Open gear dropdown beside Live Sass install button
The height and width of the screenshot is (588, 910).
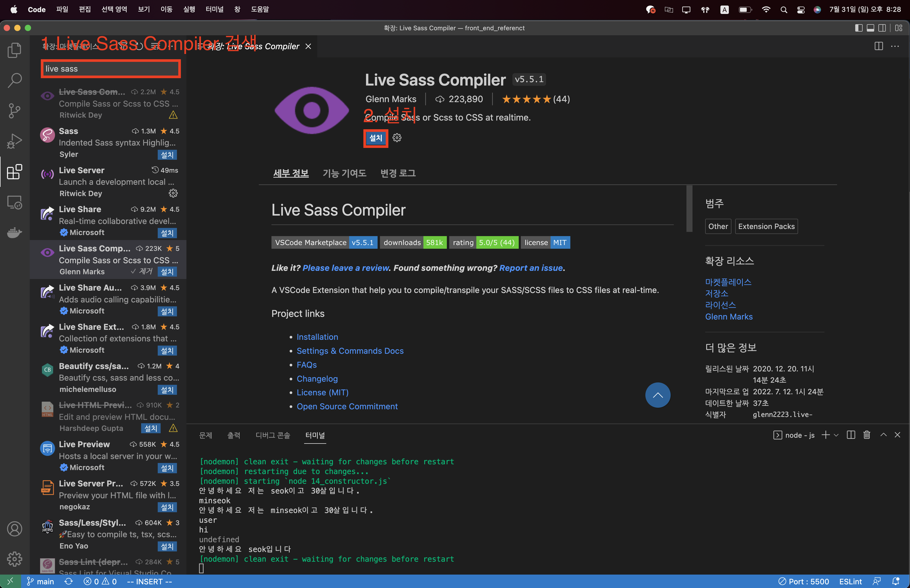(x=397, y=138)
